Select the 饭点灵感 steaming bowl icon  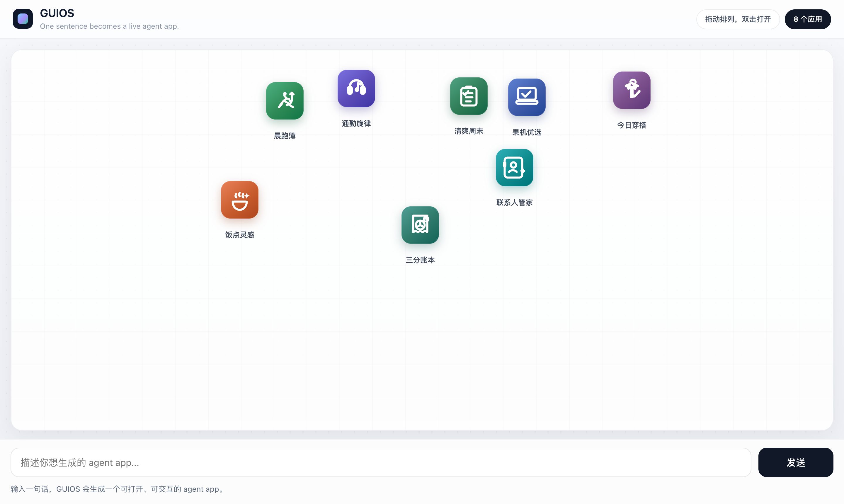240,200
